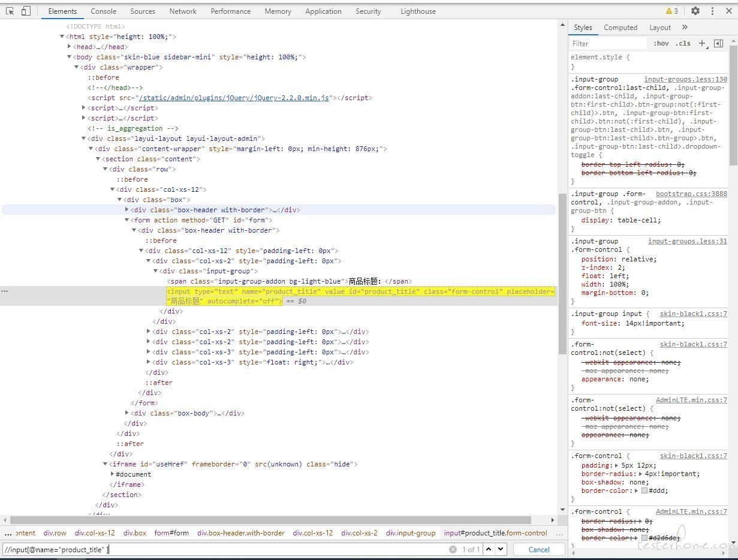This screenshot has height=560, width=738.
Task: Focus the Styles Filter input
Action: point(608,43)
